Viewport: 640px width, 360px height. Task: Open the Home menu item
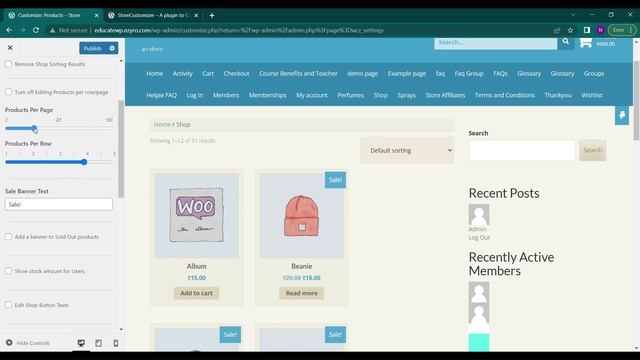(x=155, y=73)
